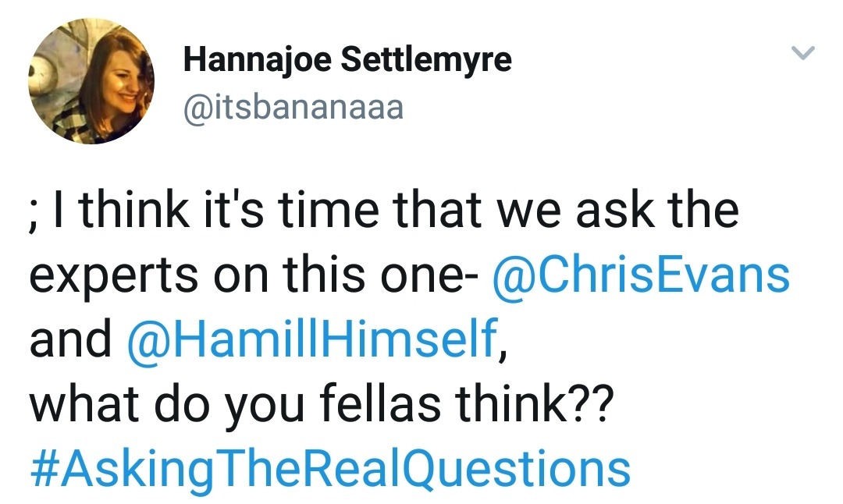Click Hannajoe Settlemyre's profile picture

point(91,80)
